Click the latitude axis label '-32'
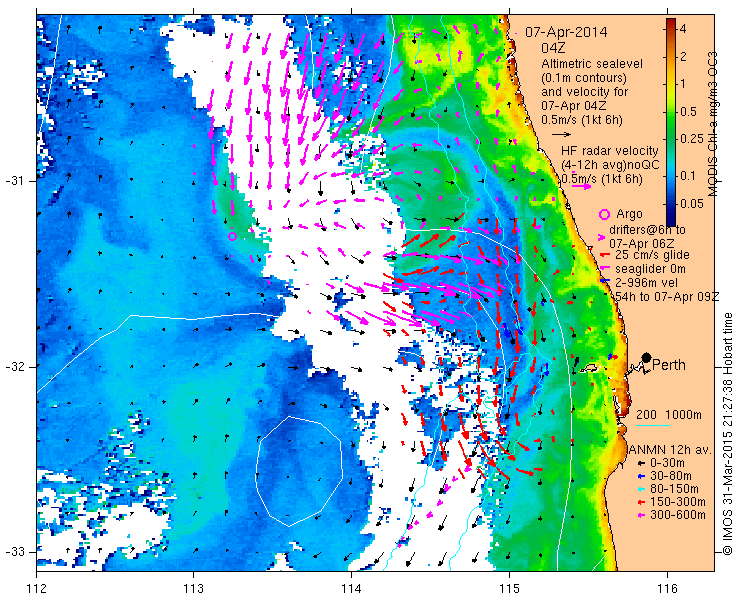 [14, 367]
